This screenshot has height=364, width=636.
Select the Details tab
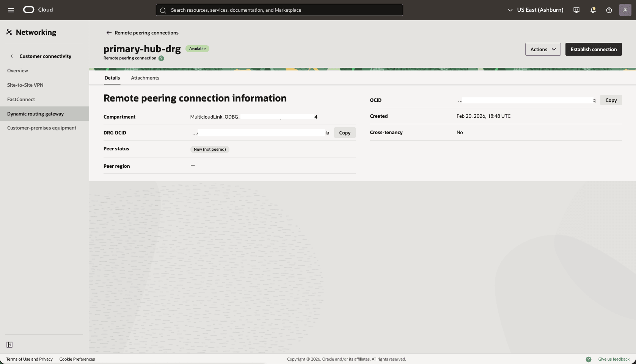[112, 78]
